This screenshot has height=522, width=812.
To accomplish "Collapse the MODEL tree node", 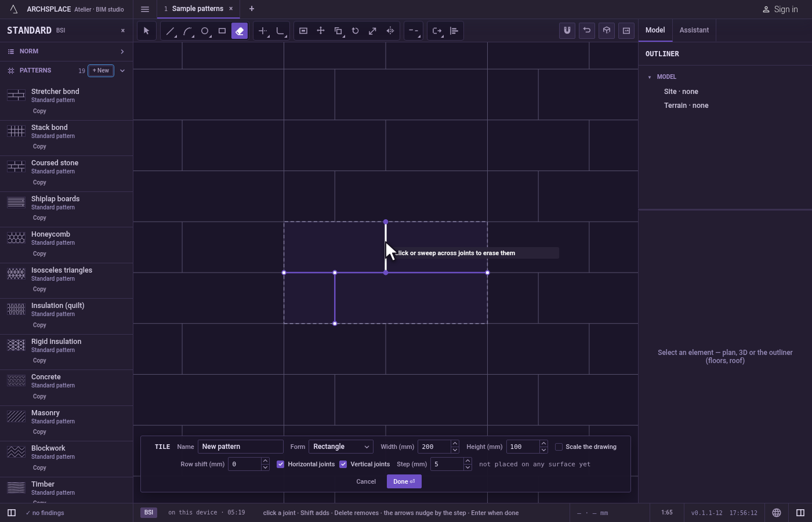I will 650,77.
